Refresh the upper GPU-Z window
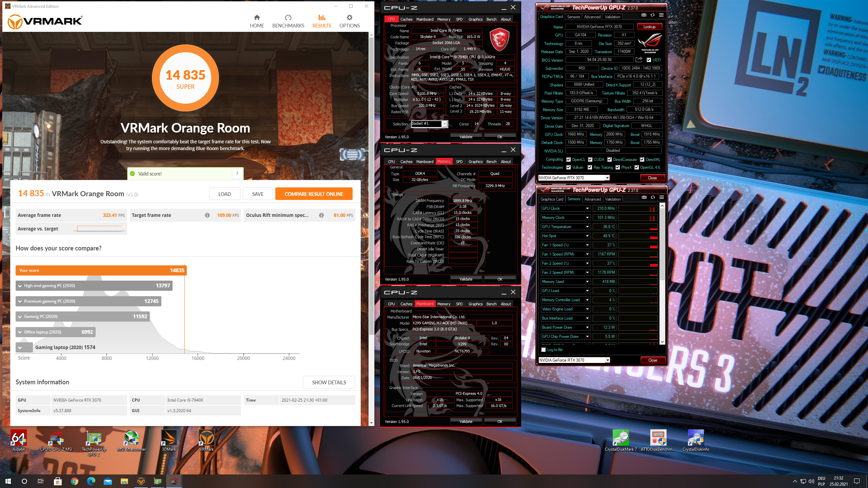The height and width of the screenshot is (488, 868). (652, 15)
